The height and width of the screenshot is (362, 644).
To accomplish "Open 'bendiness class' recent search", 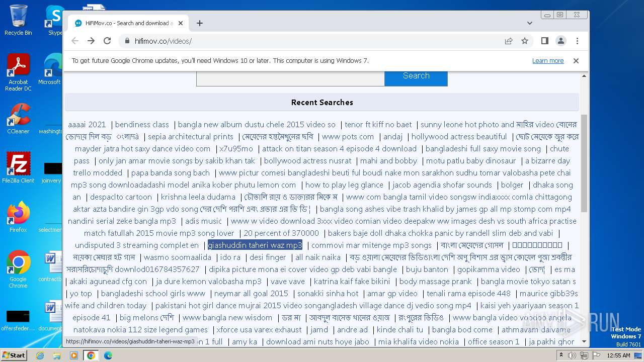I will coord(142,125).
